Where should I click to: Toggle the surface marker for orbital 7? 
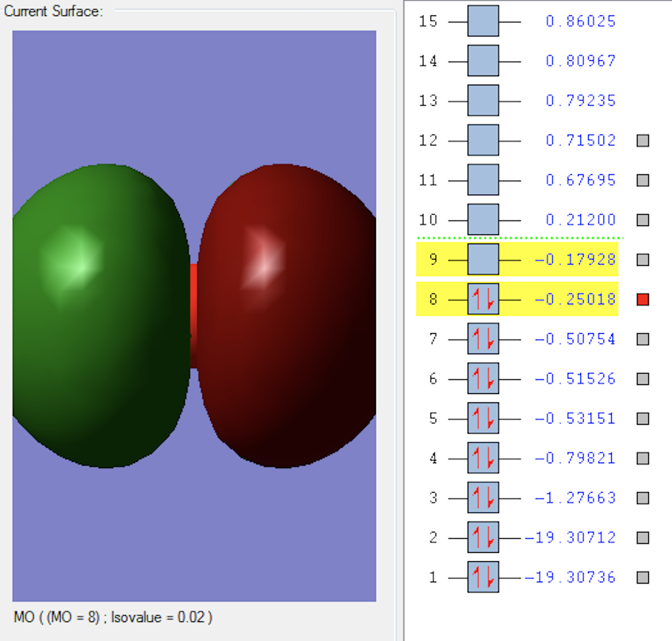[x=643, y=339]
